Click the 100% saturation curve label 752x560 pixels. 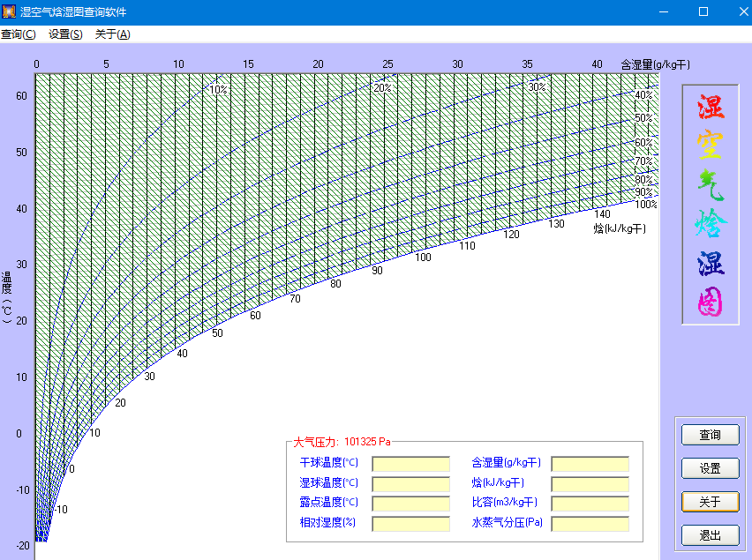(646, 205)
